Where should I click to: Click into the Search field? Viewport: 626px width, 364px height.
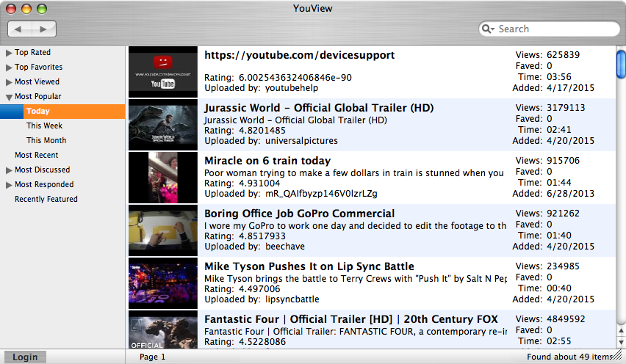pyautogui.click(x=550, y=29)
